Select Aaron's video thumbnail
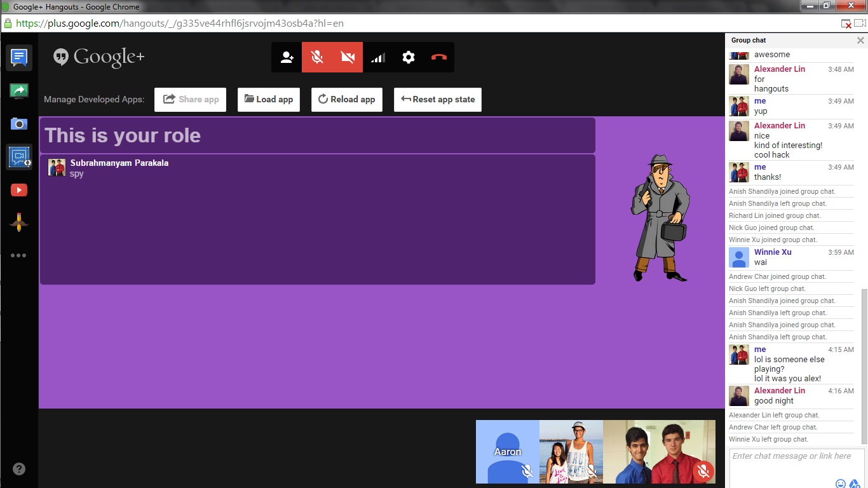The image size is (868, 488). [x=508, y=452]
